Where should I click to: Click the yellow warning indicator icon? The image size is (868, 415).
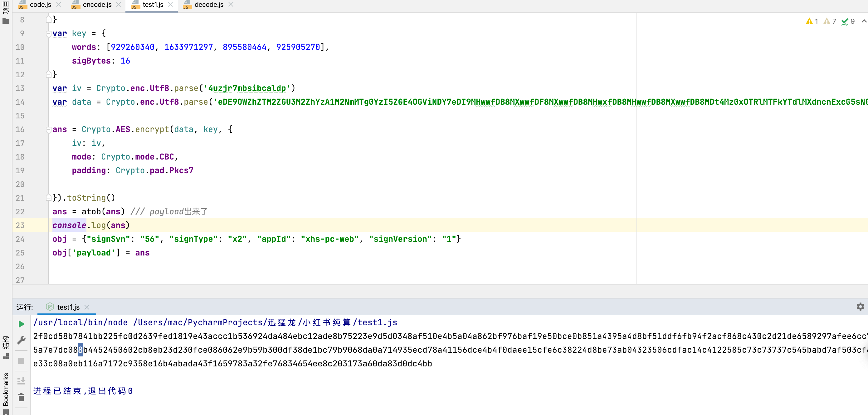(x=809, y=21)
